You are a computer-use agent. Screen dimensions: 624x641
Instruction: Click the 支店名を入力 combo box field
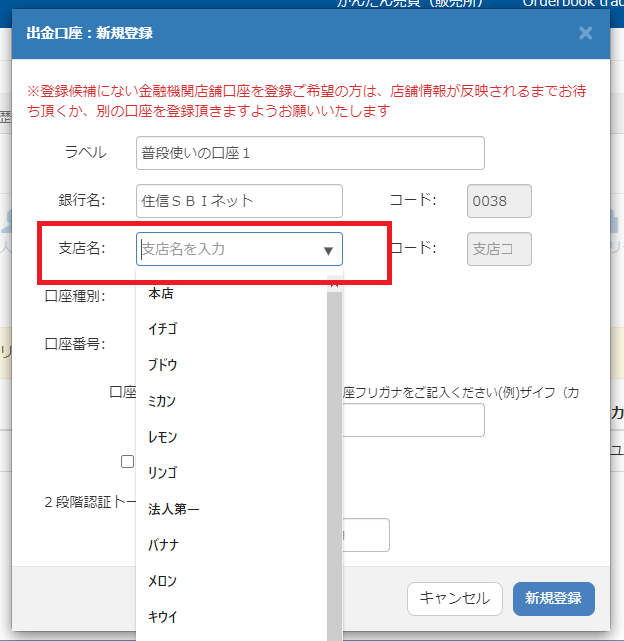point(239,249)
